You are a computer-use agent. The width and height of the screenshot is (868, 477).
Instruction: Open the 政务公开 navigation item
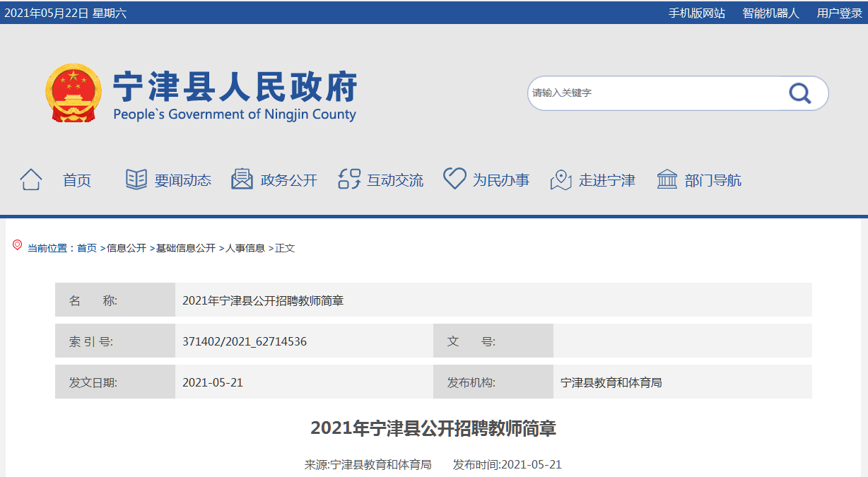289,180
